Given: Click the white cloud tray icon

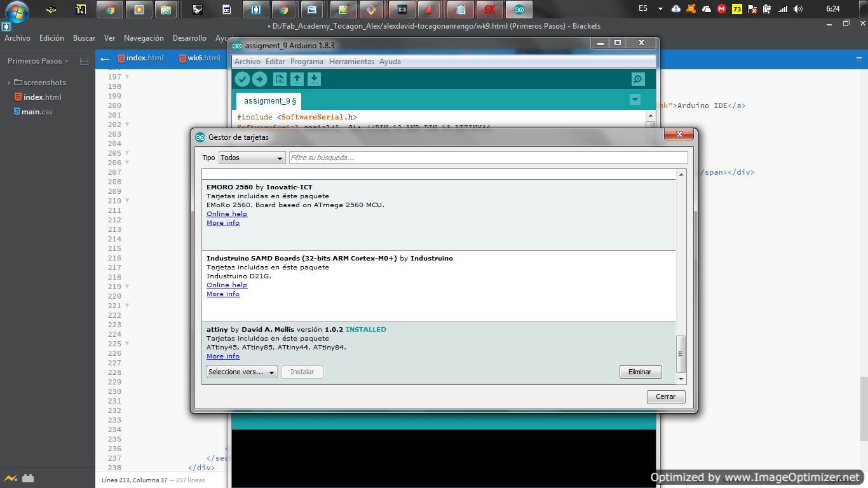Looking at the screenshot, I should tap(706, 9).
